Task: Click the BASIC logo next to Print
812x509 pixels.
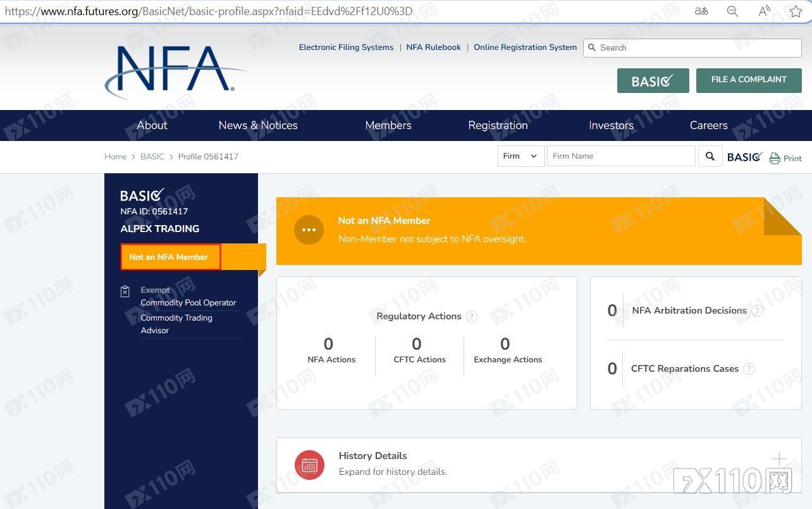Action: (x=745, y=157)
